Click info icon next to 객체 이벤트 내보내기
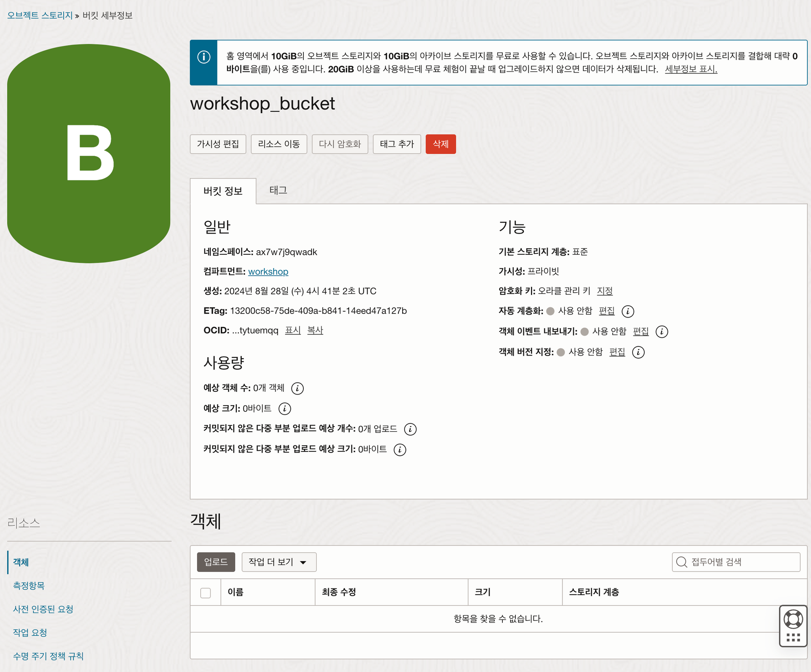The image size is (811, 672). (662, 331)
